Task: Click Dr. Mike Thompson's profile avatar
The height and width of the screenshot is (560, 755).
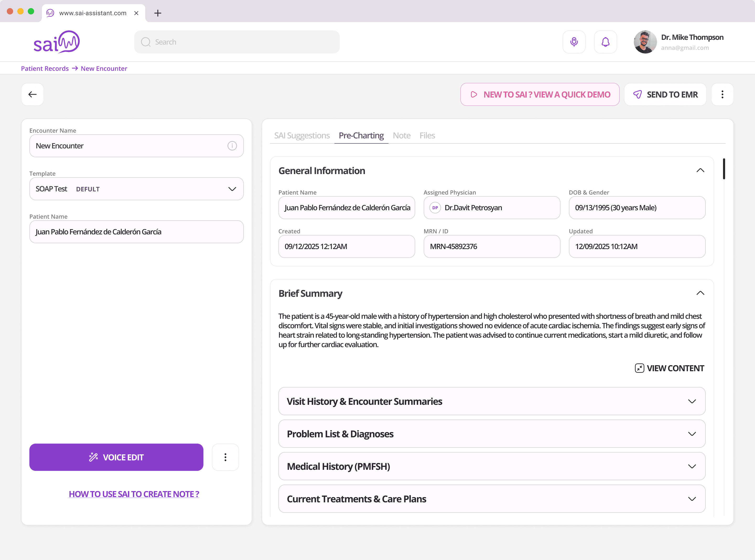Action: coord(645,42)
